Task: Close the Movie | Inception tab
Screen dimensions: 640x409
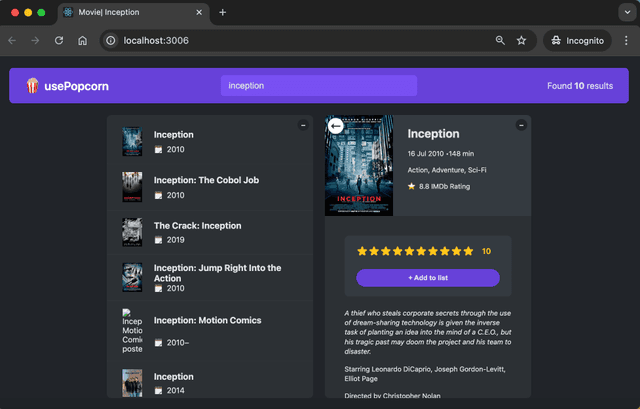Action: 199,12
